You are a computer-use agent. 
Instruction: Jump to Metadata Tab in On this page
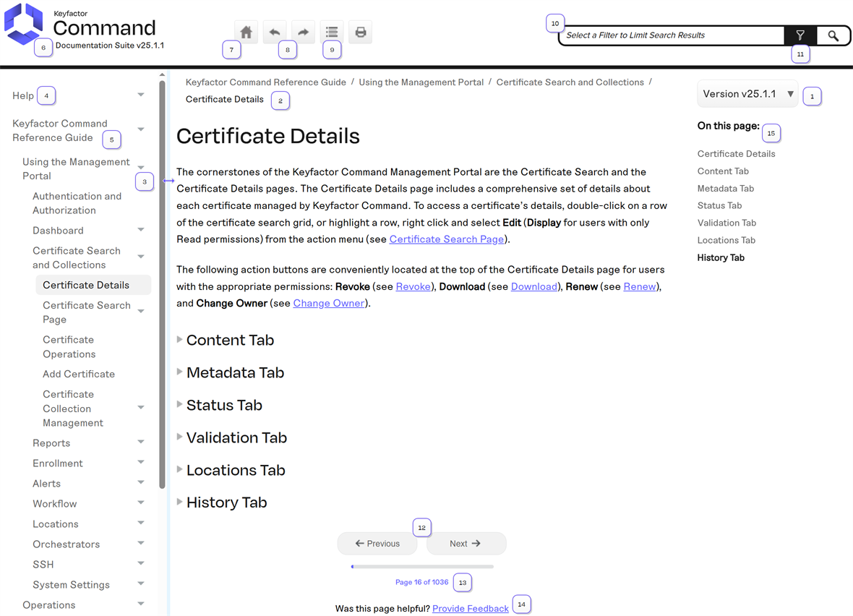pyautogui.click(x=725, y=189)
